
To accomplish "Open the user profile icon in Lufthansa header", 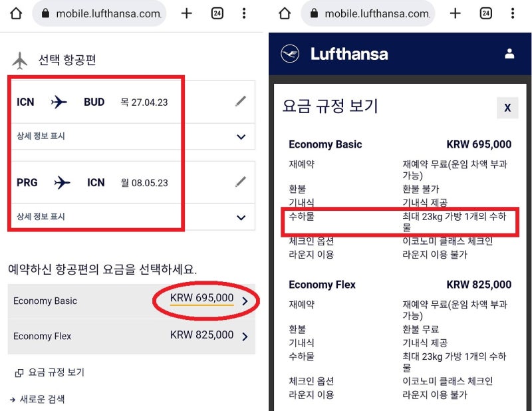I will click(509, 54).
